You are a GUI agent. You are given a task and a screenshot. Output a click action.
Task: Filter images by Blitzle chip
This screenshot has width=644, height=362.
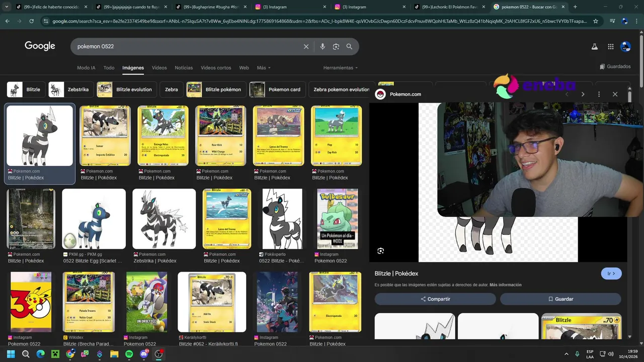click(x=26, y=89)
